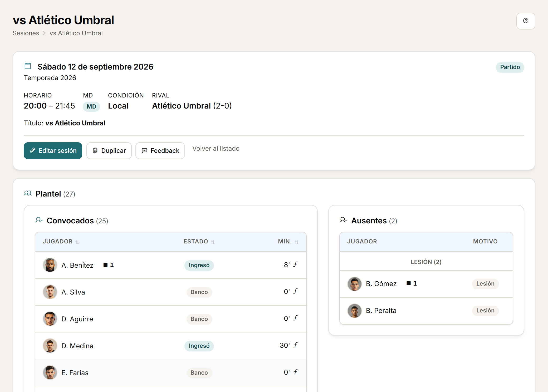
Task: Select the player name E. Farías
Action: point(75,373)
